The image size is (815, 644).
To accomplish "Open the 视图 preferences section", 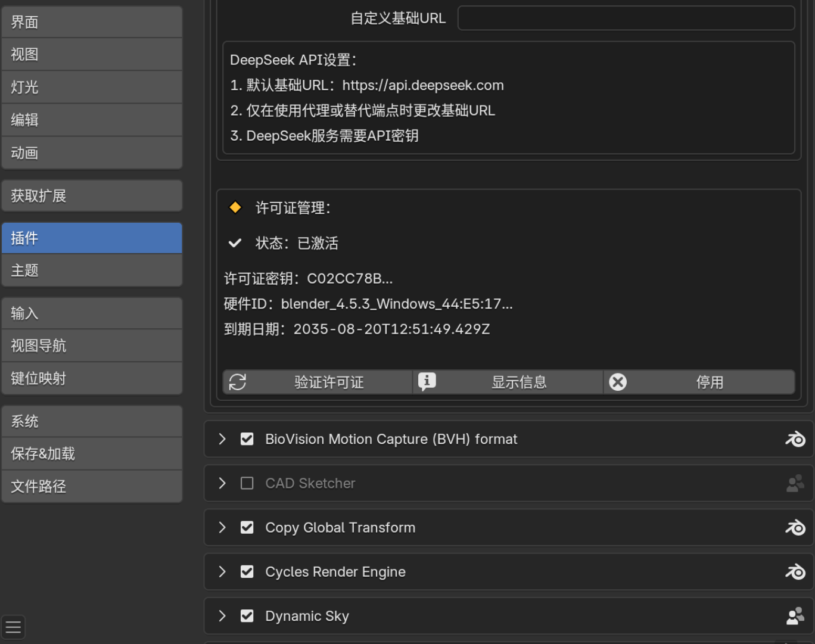I will 92,54.
